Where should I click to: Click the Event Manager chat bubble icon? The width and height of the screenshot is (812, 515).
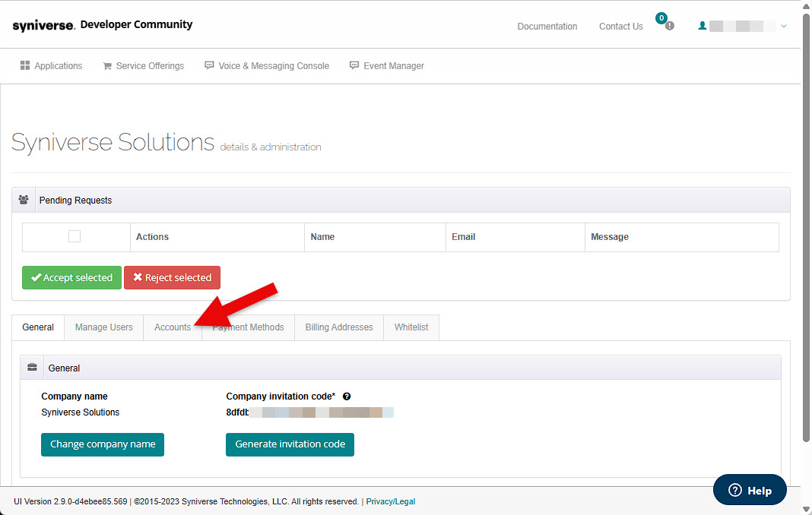coord(354,66)
